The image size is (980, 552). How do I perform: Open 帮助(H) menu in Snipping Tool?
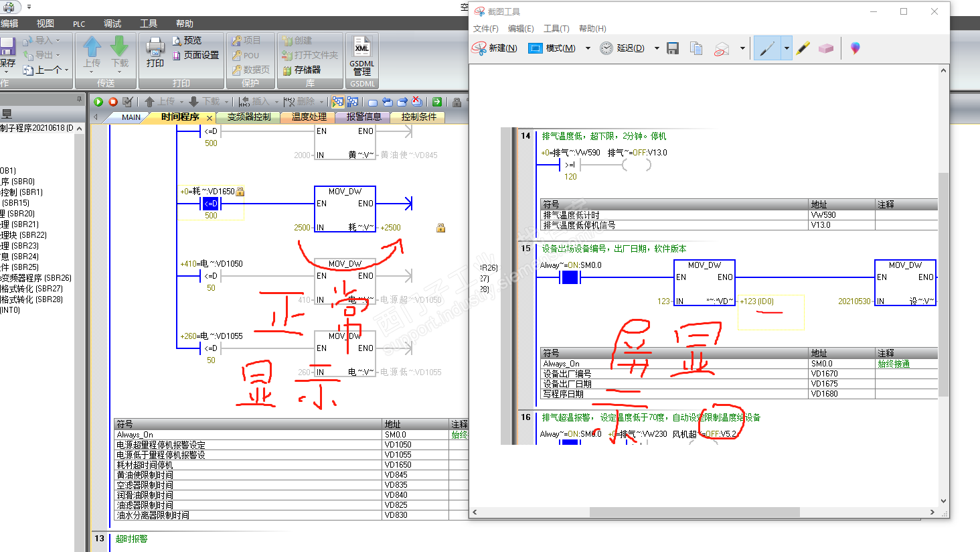click(x=592, y=29)
